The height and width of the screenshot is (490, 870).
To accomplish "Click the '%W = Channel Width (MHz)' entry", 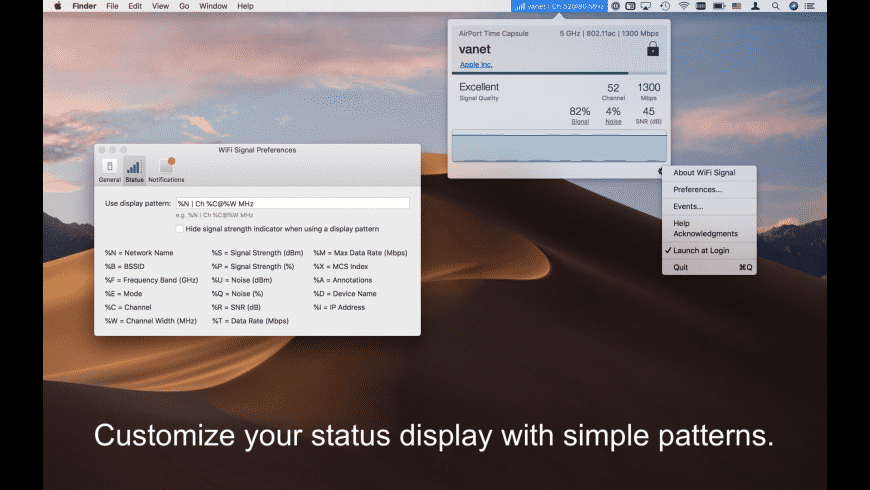I will pyautogui.click(x=150, y=321).
